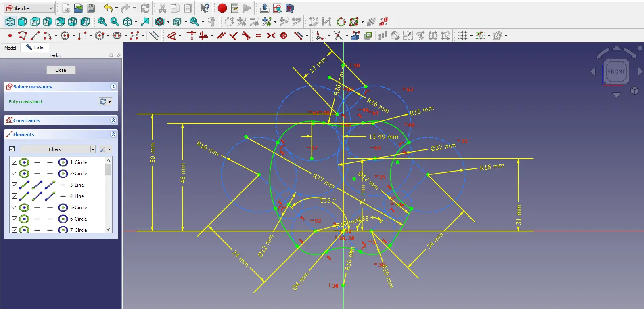Screen dimensions: 644x309
Task: Apply the Equal constraint icon
Action: coord(259,36)
